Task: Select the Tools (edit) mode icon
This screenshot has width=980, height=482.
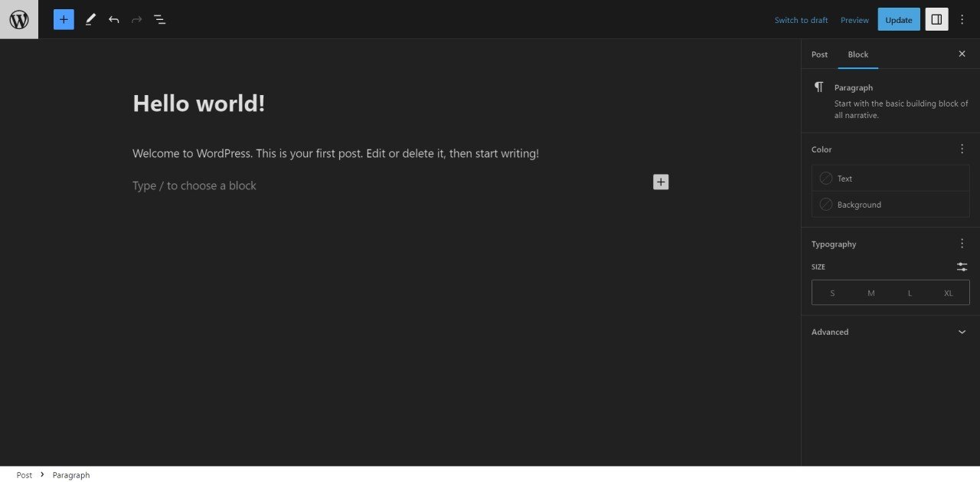Action: pyautogui.click(x=90, y=19)
